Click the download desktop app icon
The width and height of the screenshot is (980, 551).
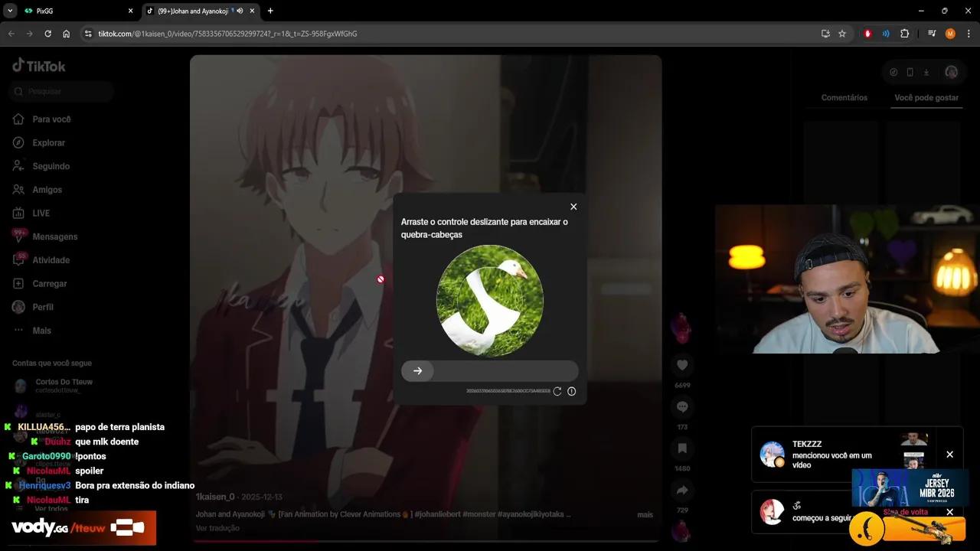[926, 72]
